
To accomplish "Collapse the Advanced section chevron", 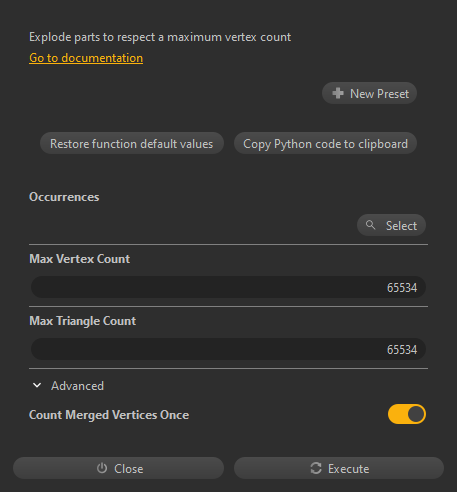I will 37,385.
